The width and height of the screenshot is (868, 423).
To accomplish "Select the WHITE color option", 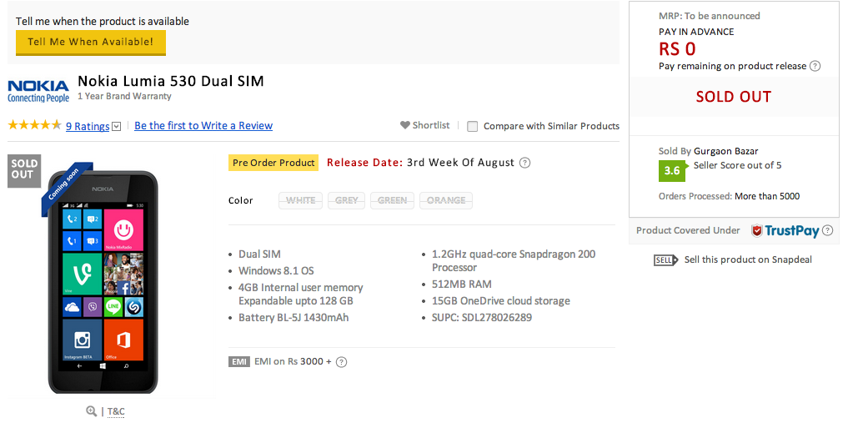I will click(x=301, y=200).
